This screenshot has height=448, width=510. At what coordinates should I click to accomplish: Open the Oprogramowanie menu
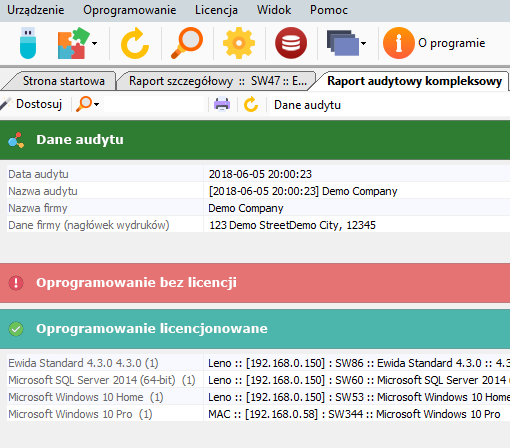[130, 10]
